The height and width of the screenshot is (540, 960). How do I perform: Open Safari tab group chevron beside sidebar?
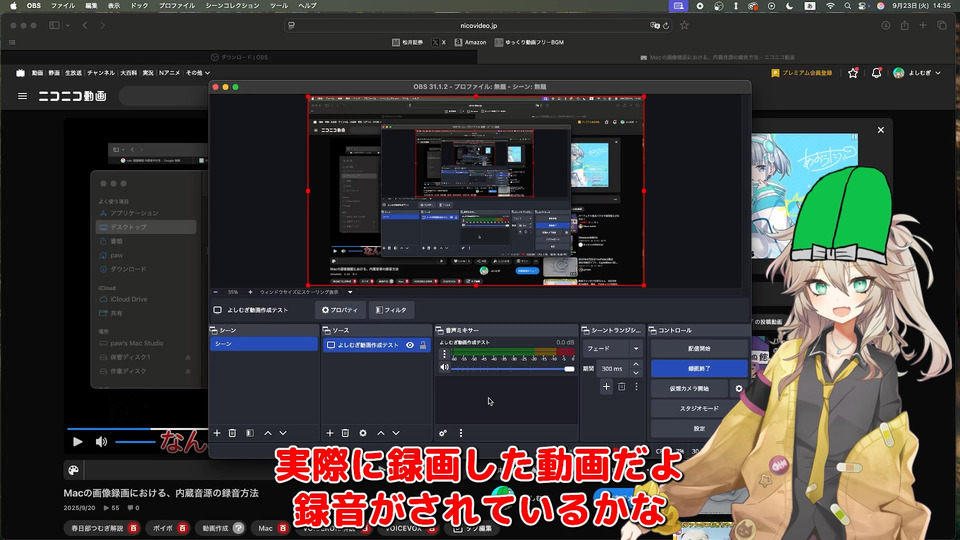coord(67,25)
